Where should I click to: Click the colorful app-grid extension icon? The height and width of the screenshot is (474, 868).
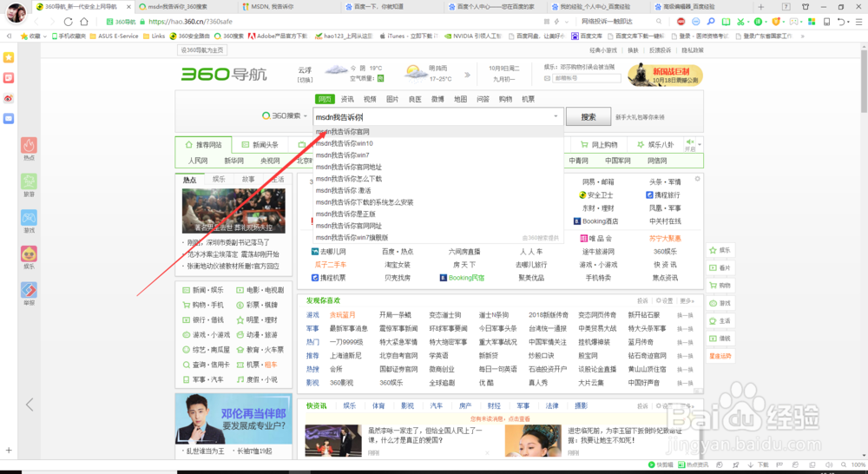[812, 22]
